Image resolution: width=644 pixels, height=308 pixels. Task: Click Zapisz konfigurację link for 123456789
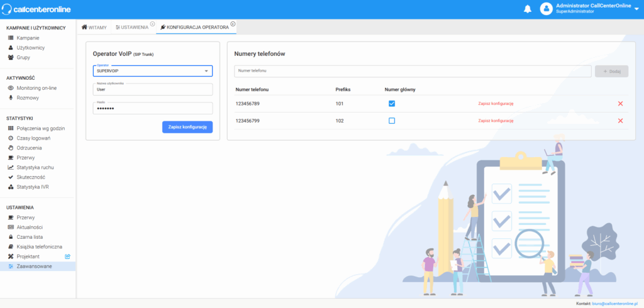pyautogui.click(x=496, y=104)
